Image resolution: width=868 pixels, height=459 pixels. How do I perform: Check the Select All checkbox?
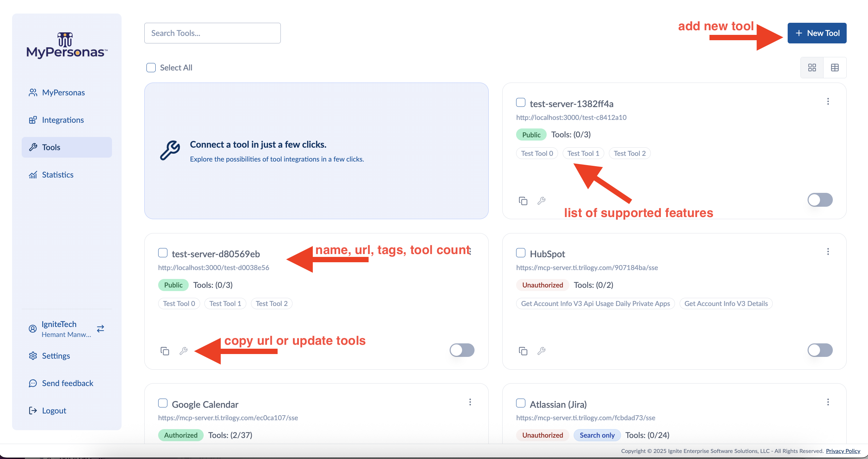coord(151,68)
